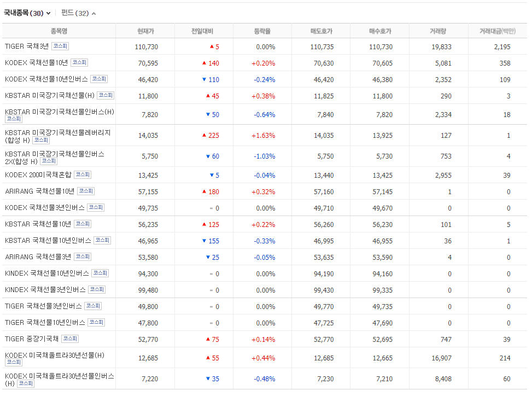The height and width of the screenshot is (396, 532).
Task: Select volume value 16,907
Action: [441, 358]
